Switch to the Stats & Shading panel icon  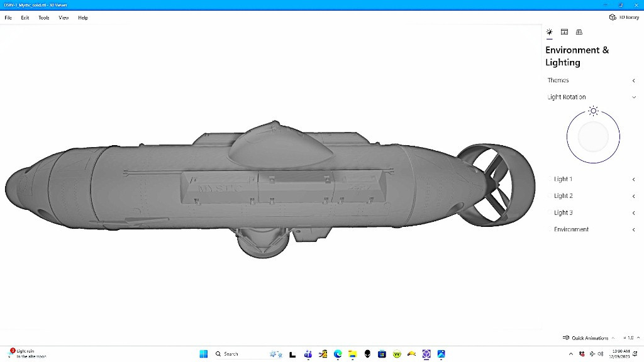click(564, 32)
